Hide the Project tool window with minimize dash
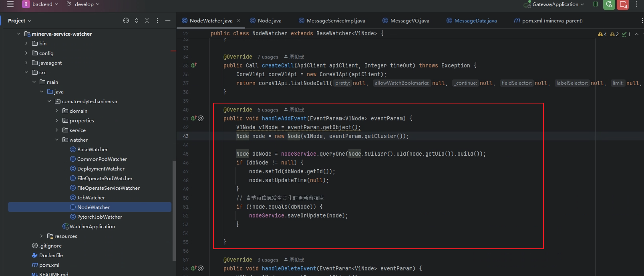Image resolution: width=644 pixels, height=276 pixels. tap(168, 20)
